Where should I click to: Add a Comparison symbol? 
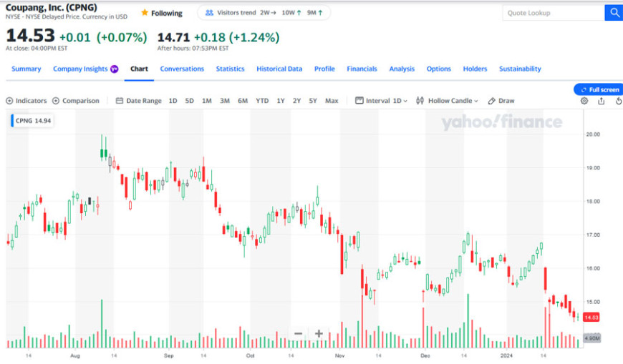click(x=76, y=101)
